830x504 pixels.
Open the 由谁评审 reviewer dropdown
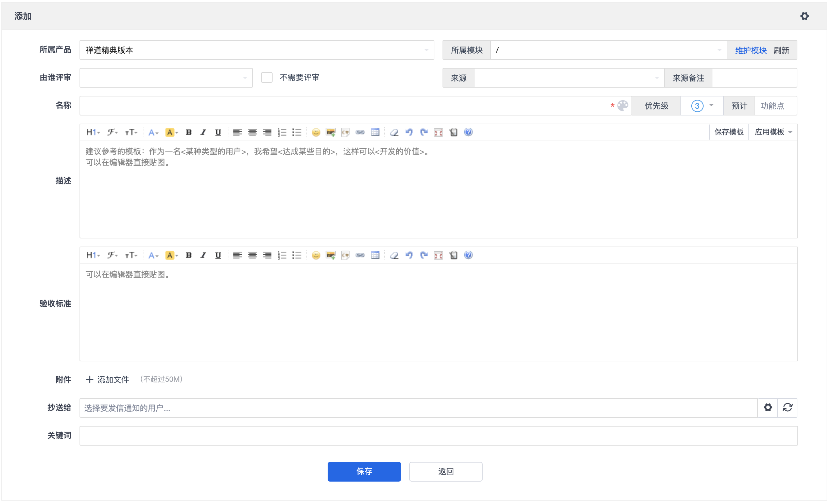click(166, 78)
